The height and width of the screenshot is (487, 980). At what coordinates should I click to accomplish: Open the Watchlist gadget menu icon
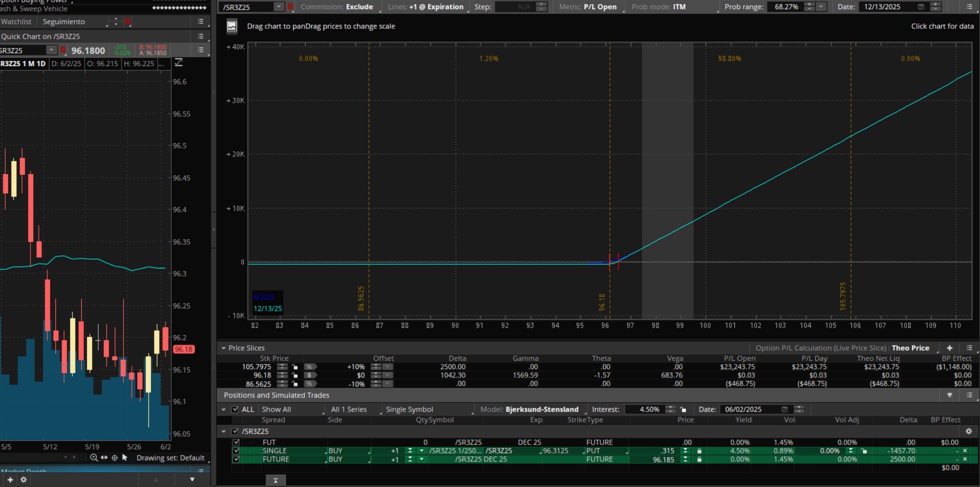201,22
